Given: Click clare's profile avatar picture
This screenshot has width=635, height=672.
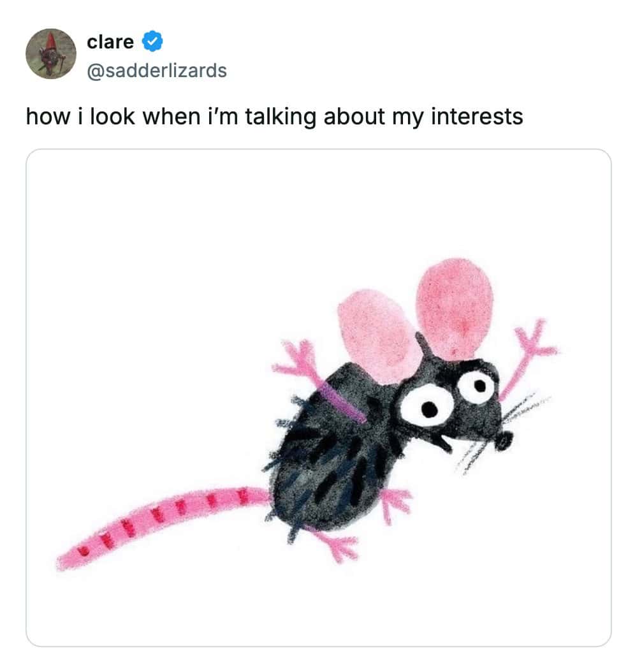Looking at the screenshot, I should tap(51, 54).
